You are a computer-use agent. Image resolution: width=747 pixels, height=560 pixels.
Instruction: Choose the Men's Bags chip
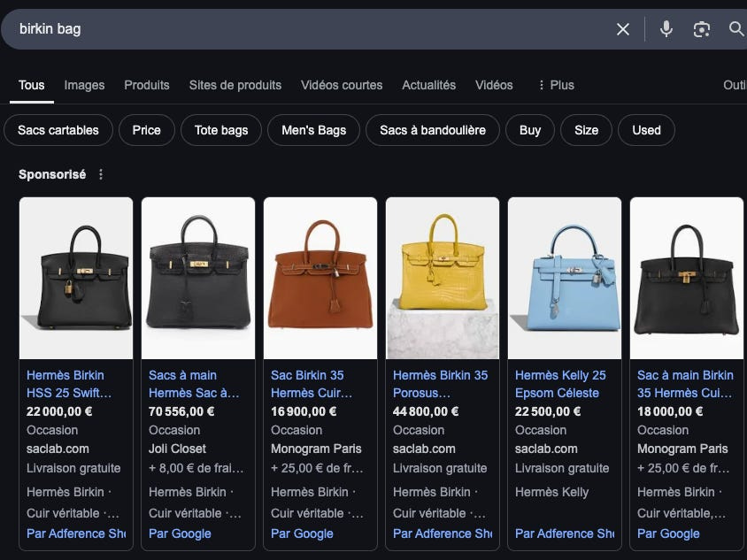click(x=313, y=130)
